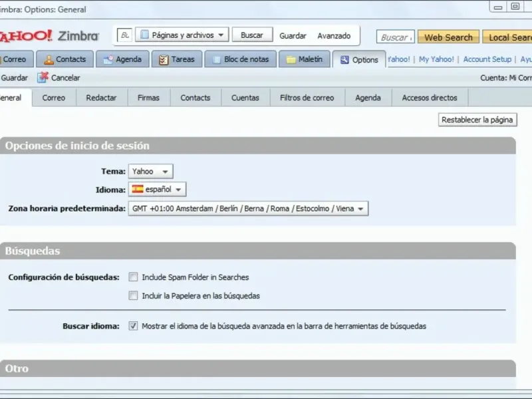This screenshot has width=532, height=399.
Task: Select the Options application tab
Action: [x=359, y=60]
